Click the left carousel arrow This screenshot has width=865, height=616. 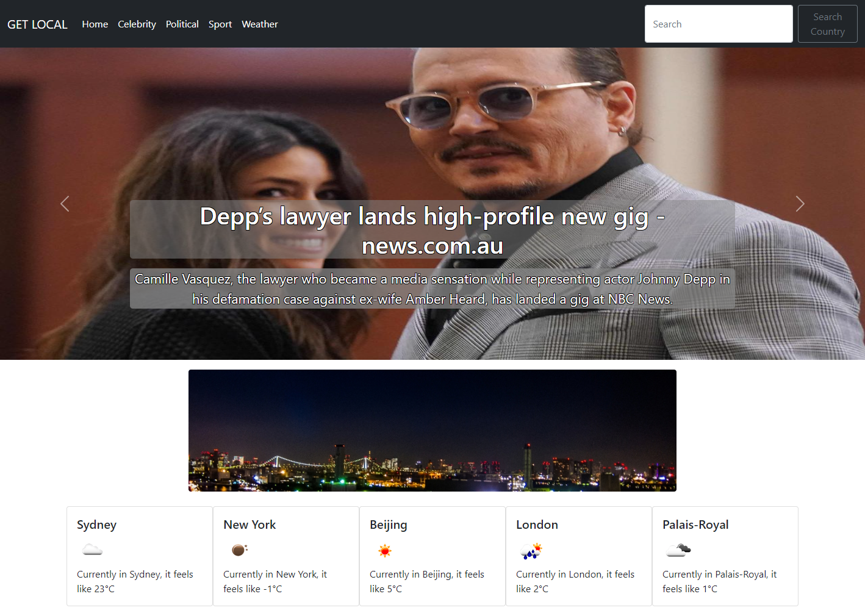65,204
